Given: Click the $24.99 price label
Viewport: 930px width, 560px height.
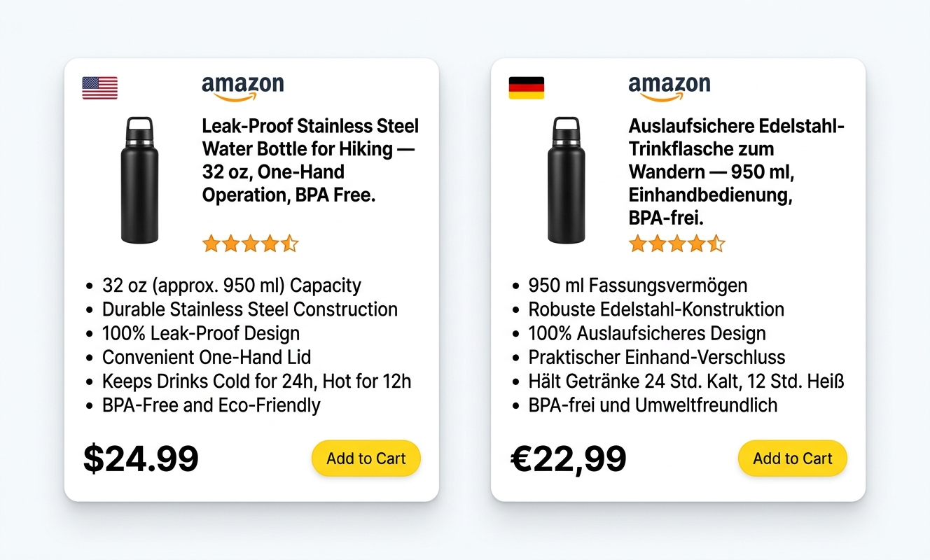Looking at the screenshot, I should tap(140, 458).
